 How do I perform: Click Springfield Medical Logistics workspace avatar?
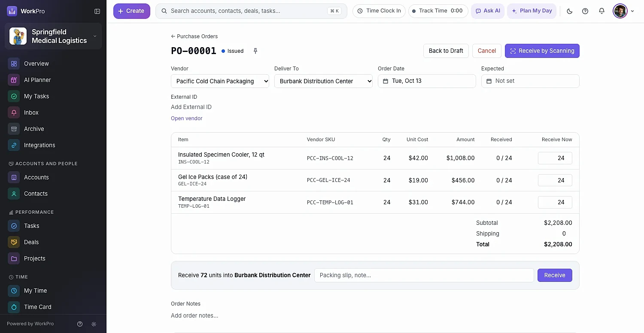coord(18,36)
